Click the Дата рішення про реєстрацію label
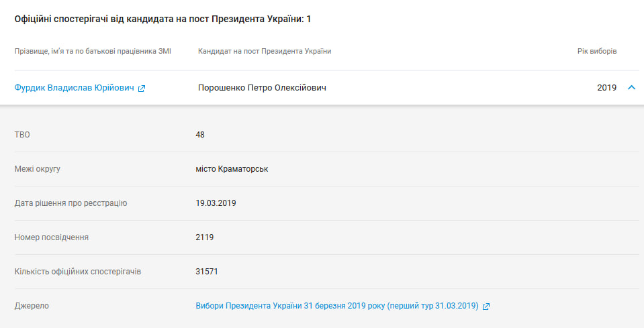644x328 pixels. click(x=71, y=203)
